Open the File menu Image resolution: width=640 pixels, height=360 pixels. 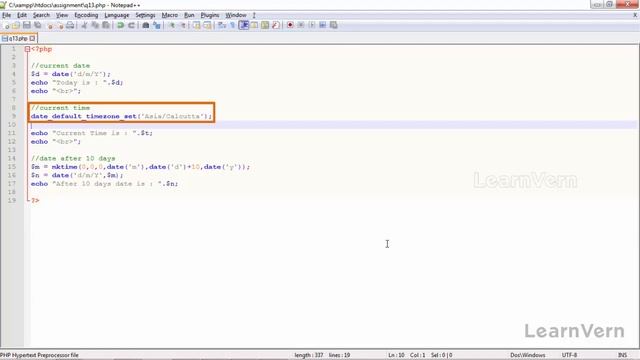click(x=7, y=15)
